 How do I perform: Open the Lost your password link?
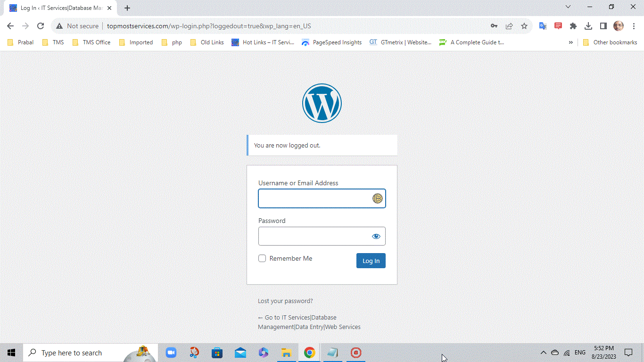pyautogui.click(x=285, y=301)
